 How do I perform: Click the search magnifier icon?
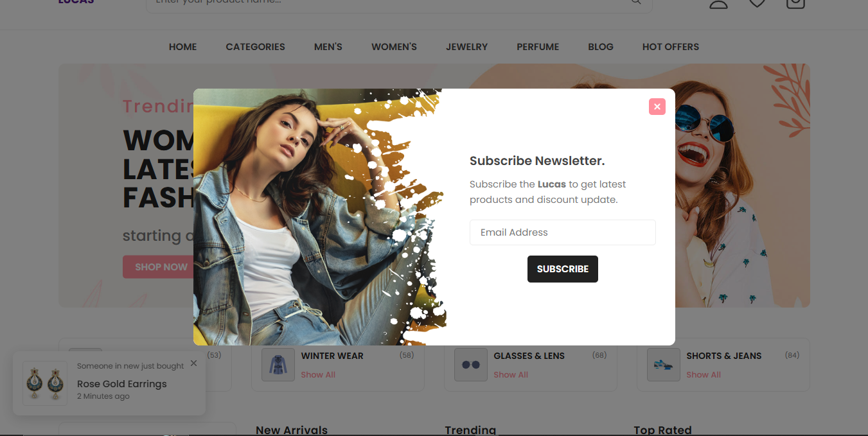point(636,2)
